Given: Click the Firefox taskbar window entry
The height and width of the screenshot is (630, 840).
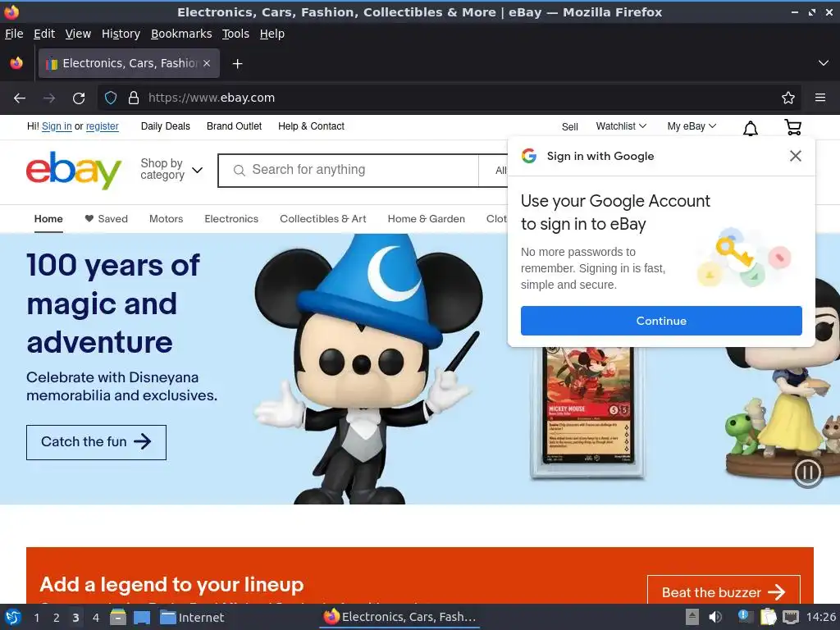Looking at the screenshot, I should pyautogui.click(x=400, y=617).
